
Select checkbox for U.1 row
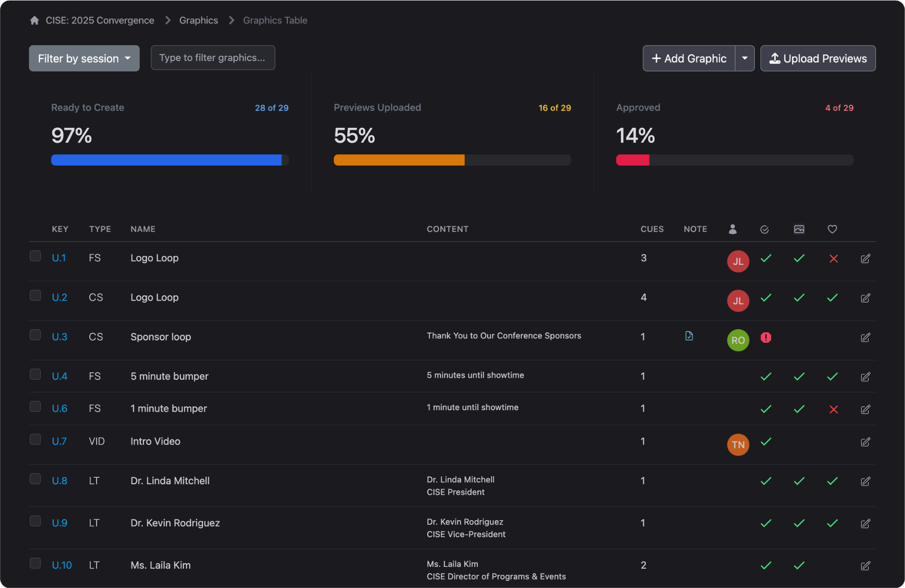pos(35,256)
